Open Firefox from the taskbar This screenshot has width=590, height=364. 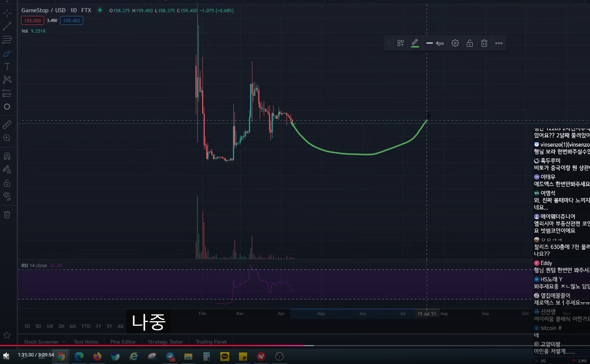pos(97,356)
